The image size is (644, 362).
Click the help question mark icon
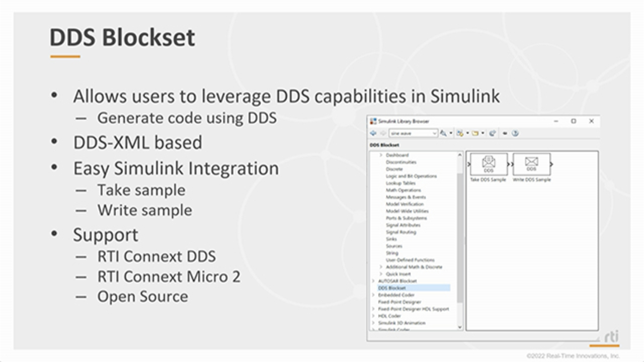[515, 133]
